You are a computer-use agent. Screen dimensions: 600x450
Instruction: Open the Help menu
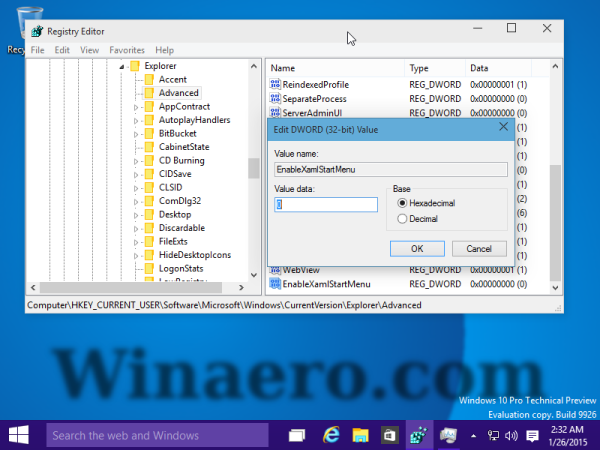[165, 50]
